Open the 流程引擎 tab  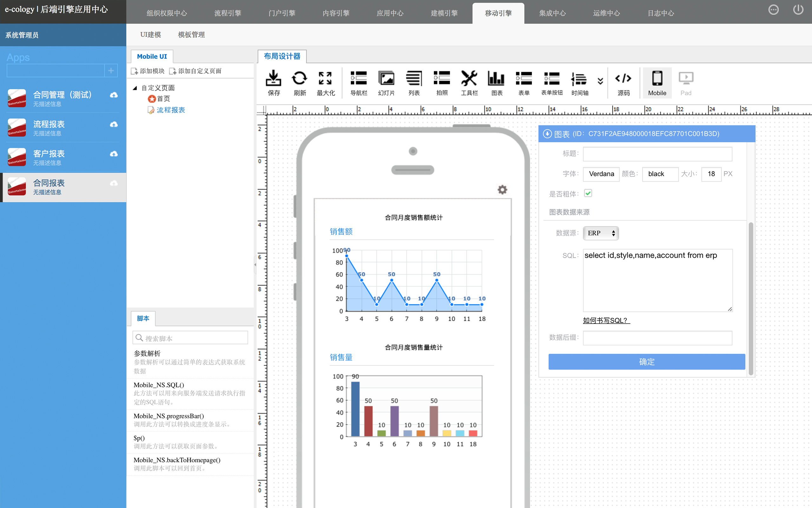tap(228, 13)
